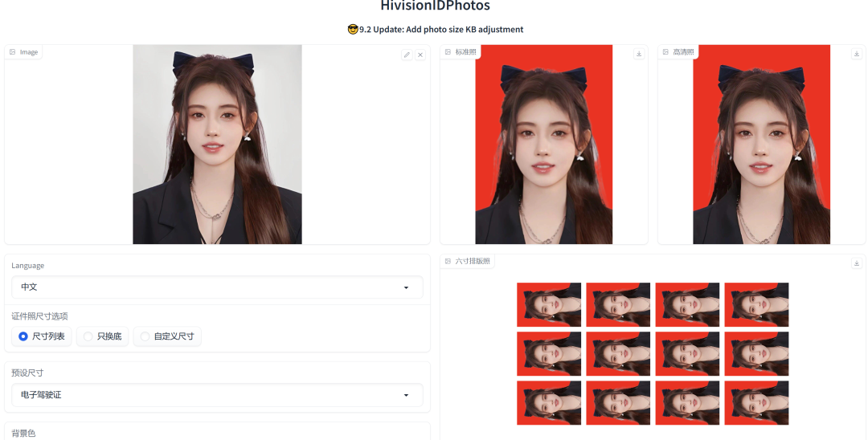Click the 六寸排版照 panel label
This screenshot has height=440, width=868.
tap(468, 261)
